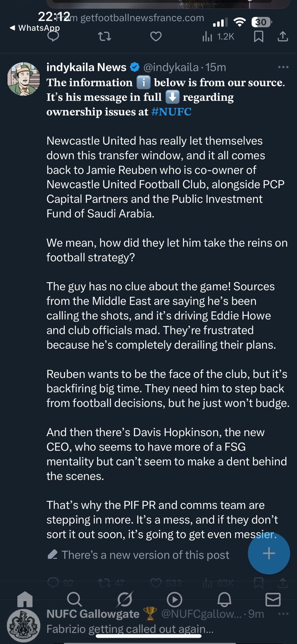Open the Grok tab in bottom navigation

(124, 599)
